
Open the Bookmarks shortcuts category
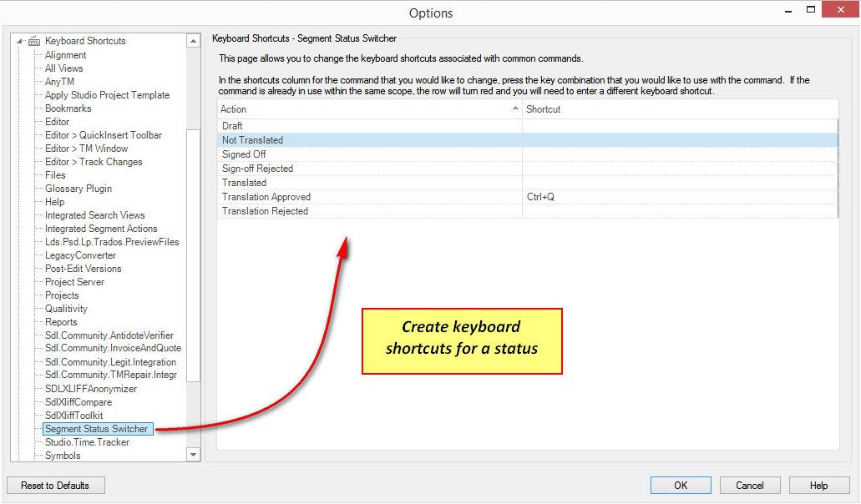pyautogui.click(x=68, y=108)
